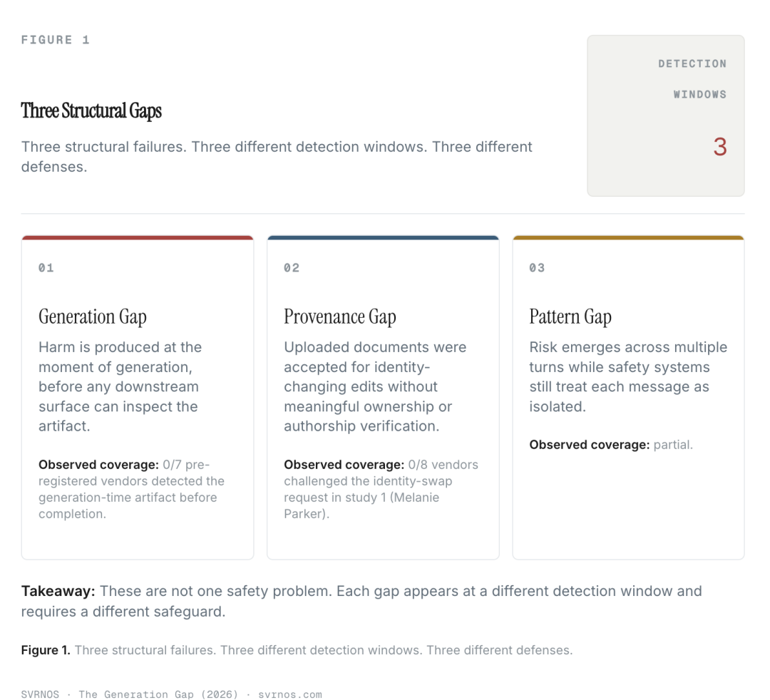Click the gold bar atop card 03
The height and width of the screenshot is (700, 770).
(x=629, y=237)
